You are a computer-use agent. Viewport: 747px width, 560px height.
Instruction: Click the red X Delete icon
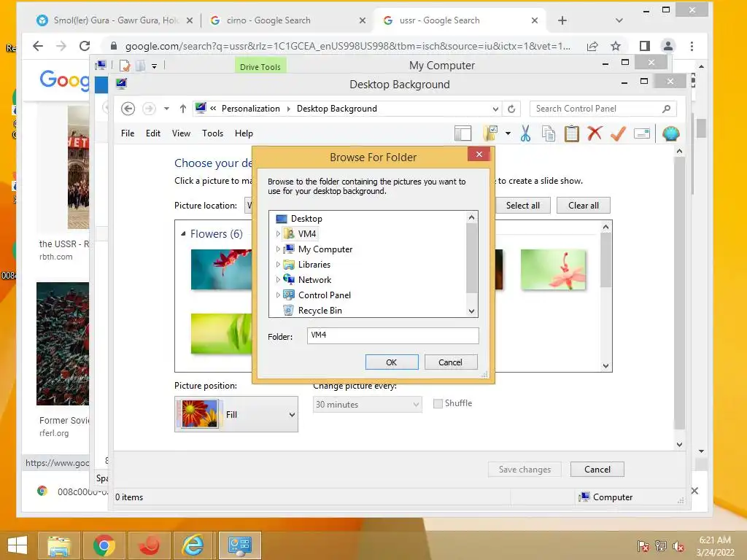pos(595,133)
